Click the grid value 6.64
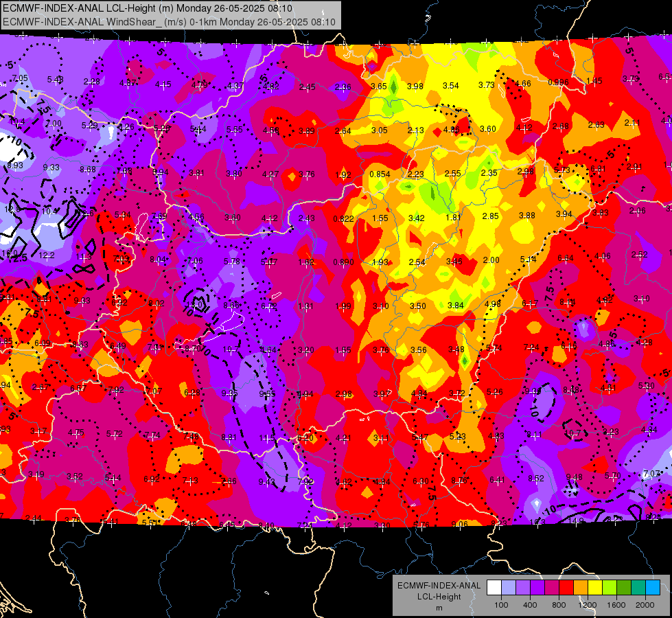The image size is (672, 618). click(x=566, y=257)
